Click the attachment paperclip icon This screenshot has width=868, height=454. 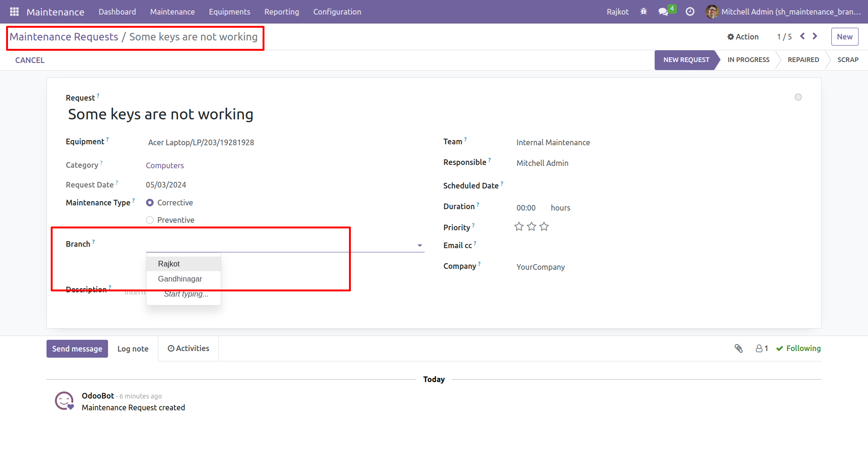click(738, 348)
